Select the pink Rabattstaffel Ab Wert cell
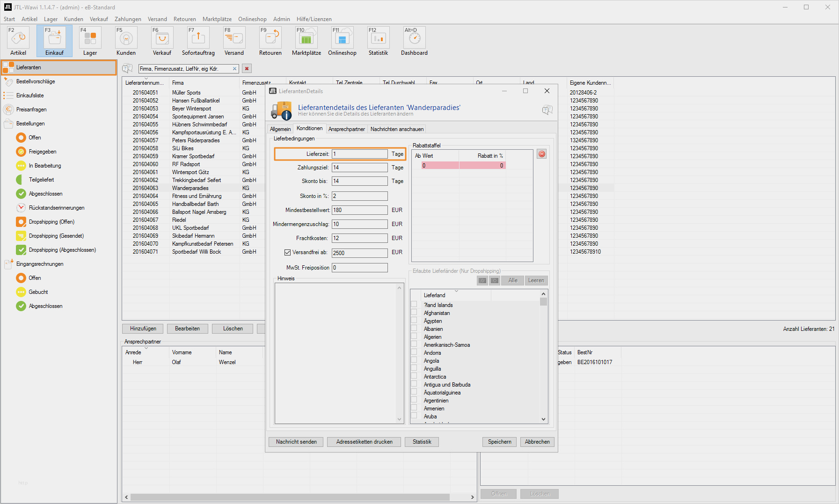 pyautogui.click(x=440, y=166)
